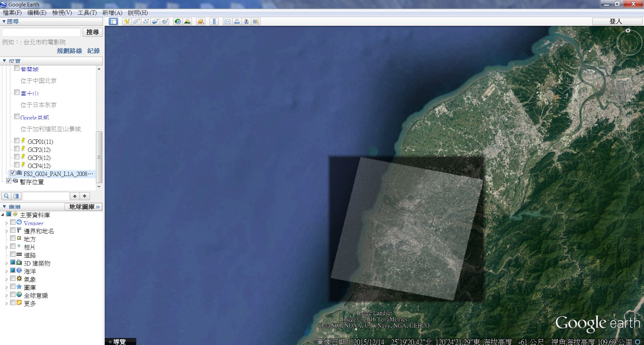
Task: Check the Google 总部 checkbox
Action: coord(17,117)
